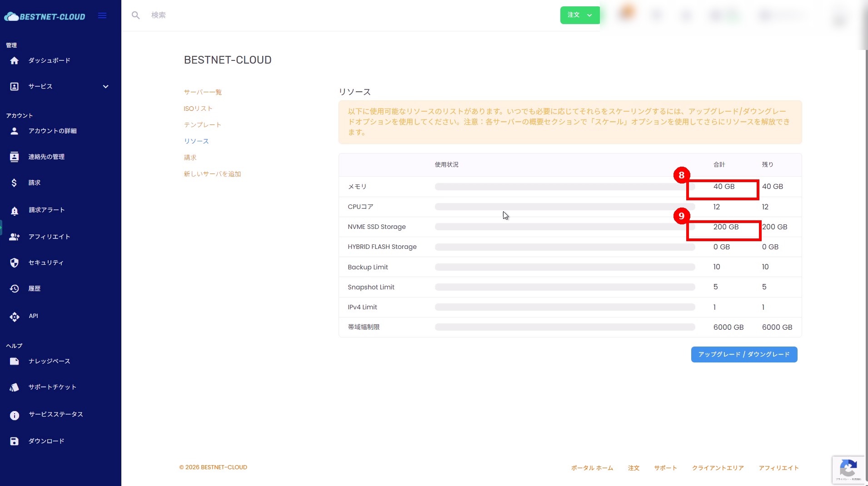
Task: Toggle the sidebar hamburger menu
Action: tap(102, 16)
